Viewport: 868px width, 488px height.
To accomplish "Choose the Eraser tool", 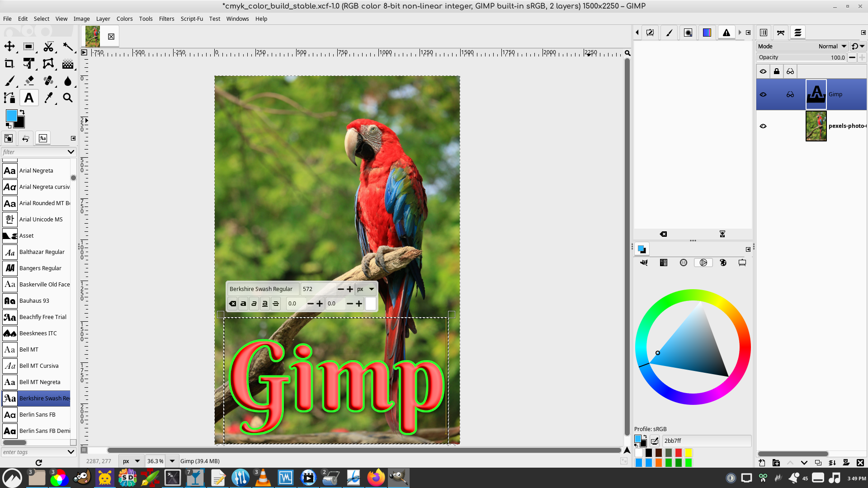I will tap(29, 81).
